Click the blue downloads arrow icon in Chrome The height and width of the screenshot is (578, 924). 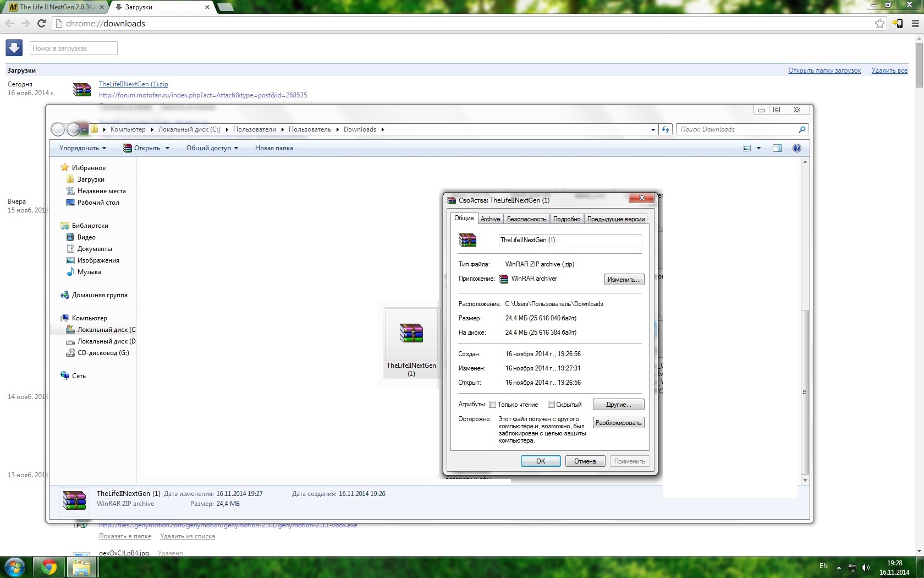click(14, 48)
